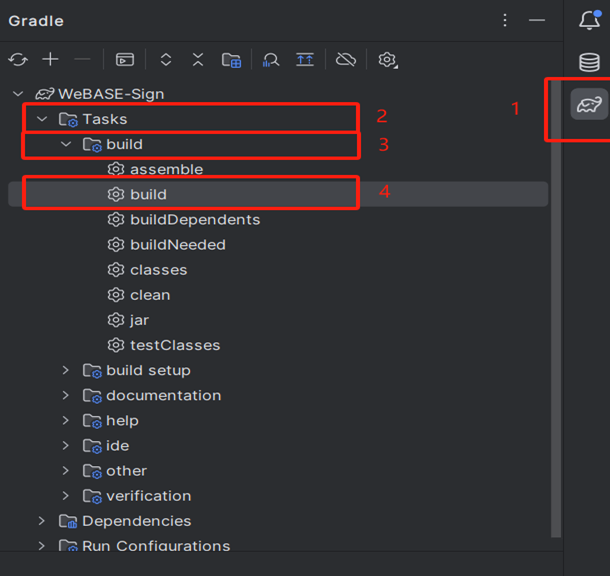The image size is (610, 576).
Task: Expand the Run Configurations node
Action: pyautogui.click(x=42, y=546)
